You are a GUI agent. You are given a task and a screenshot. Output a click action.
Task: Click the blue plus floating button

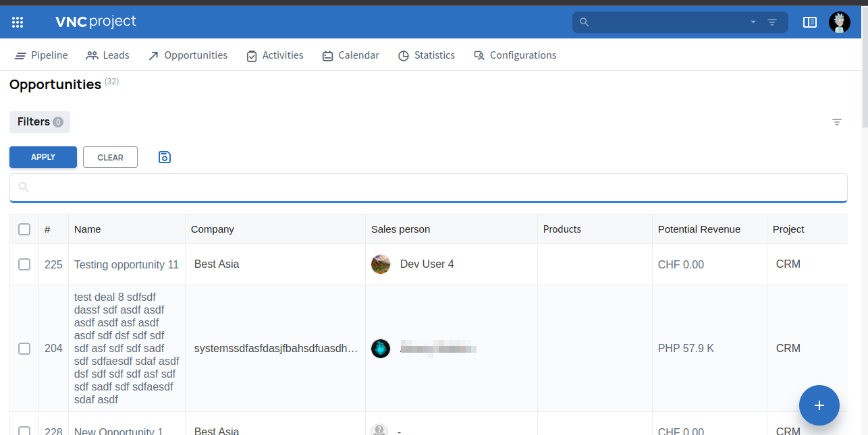point(819,405)
